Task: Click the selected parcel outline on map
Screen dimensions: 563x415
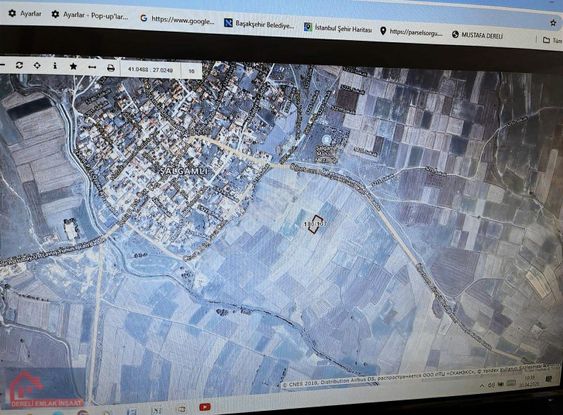Action: [316, 224]
